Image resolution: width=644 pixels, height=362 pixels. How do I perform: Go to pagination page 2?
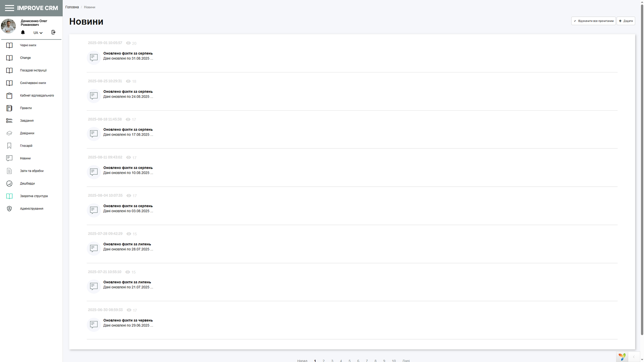[x=324, y=361]
